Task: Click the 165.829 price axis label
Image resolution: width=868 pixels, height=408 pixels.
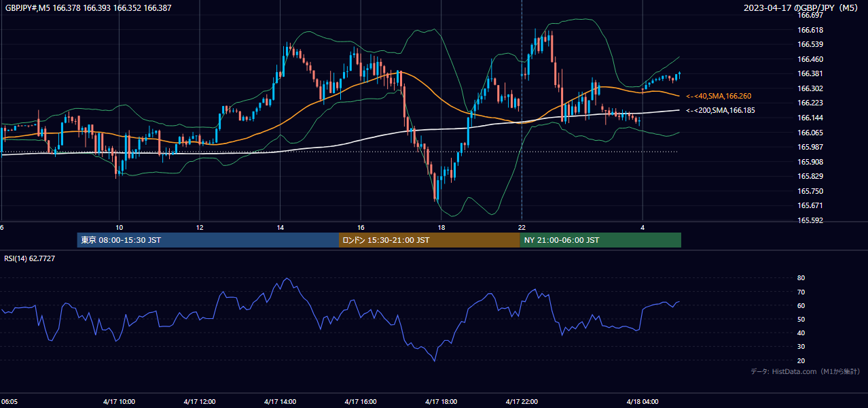Action: click(810, 176)
